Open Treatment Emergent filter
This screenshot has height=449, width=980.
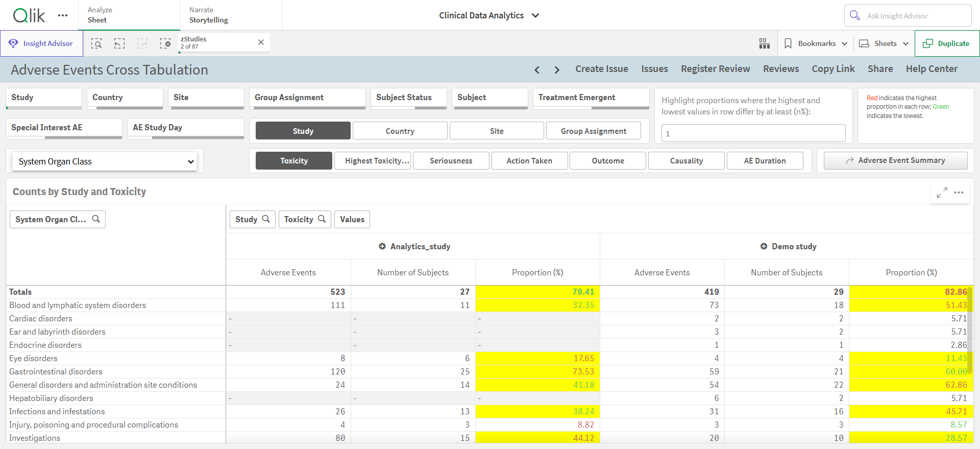click(591, 98)
